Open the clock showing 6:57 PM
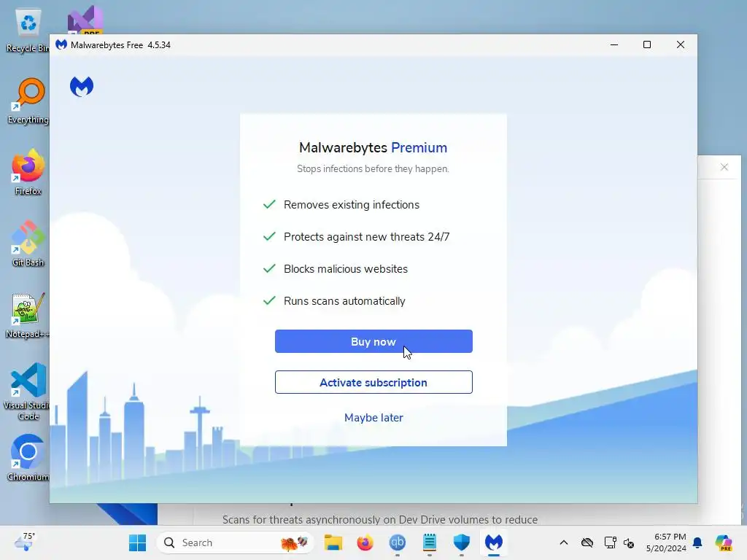747x560 pixels. 666,542
